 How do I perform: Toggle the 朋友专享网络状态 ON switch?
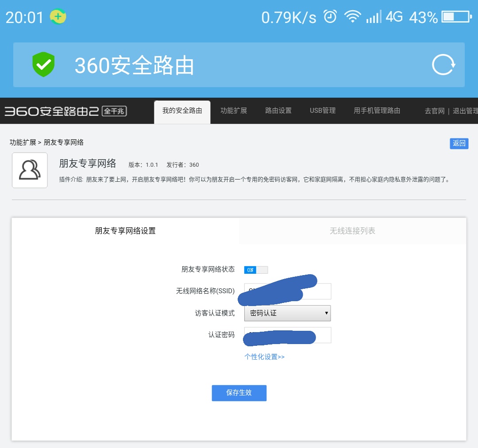[256, 270]
